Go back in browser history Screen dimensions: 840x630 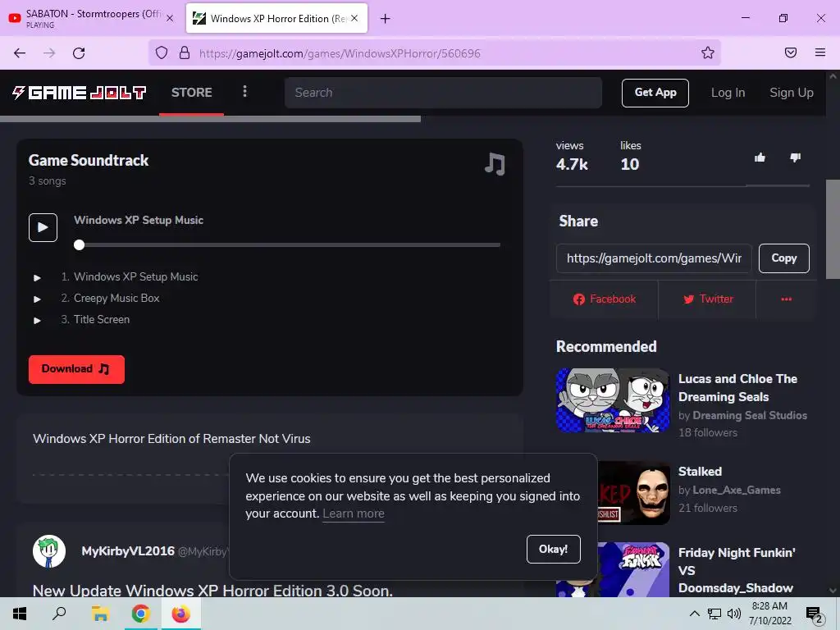point(20,53)
